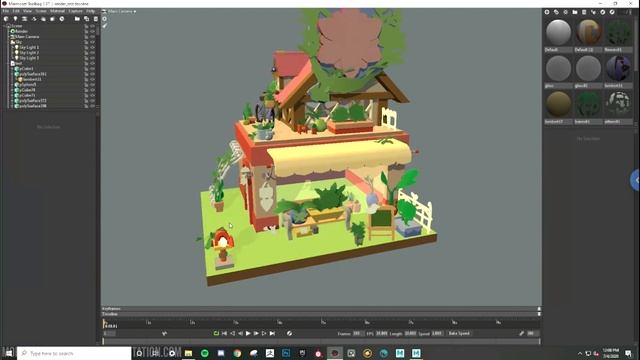Toggle visibility eye for Main Camera
Image resolution: width=640 pixels, height=360 pixels.
tap(93, 36)
